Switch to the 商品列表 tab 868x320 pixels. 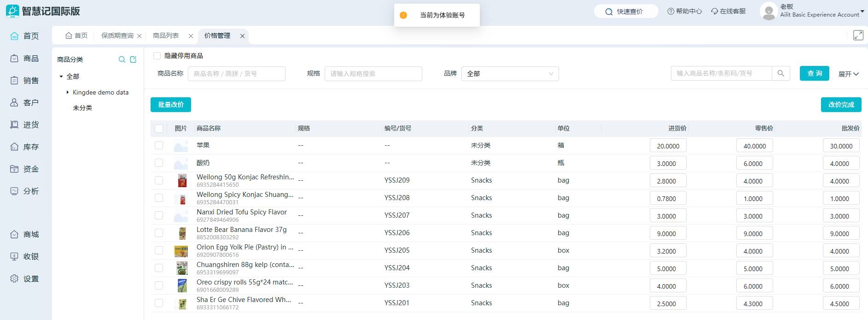(x=166, y=36)
